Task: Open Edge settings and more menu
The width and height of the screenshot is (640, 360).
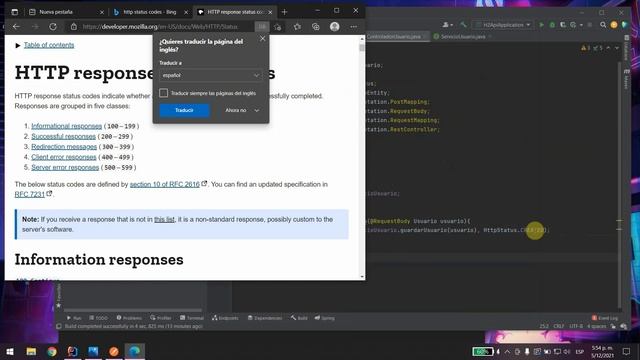Action: pyautogui.click(x=353, y=27)
